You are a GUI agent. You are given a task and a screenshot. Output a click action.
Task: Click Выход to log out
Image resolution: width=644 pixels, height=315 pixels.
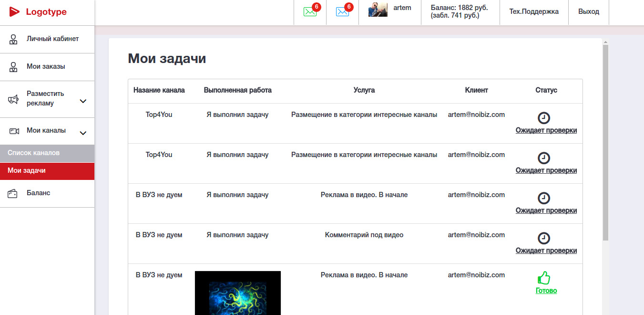tap(589, 11)
